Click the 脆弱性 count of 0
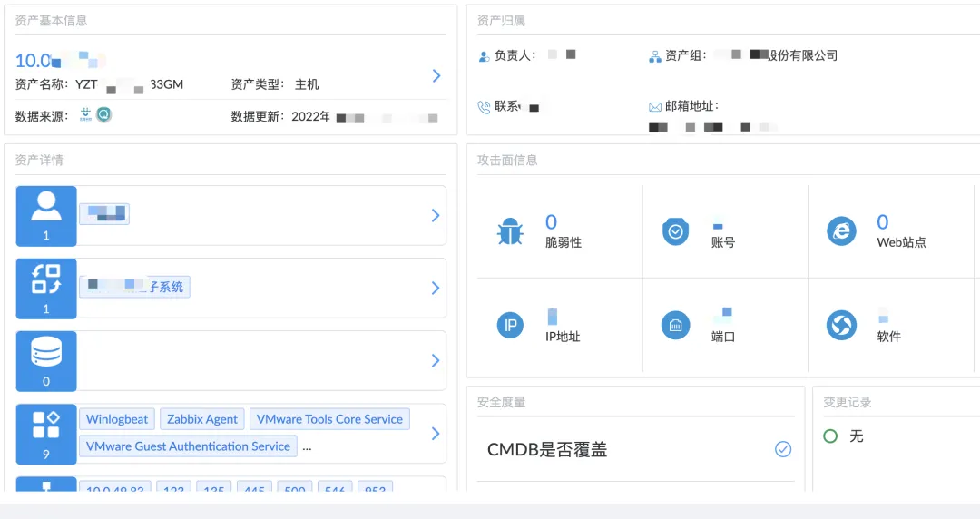980x519 pixels. pos(551,222)
